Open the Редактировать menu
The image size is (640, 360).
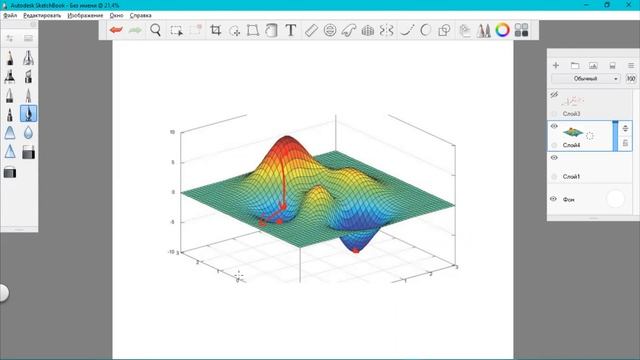[42, 15]
